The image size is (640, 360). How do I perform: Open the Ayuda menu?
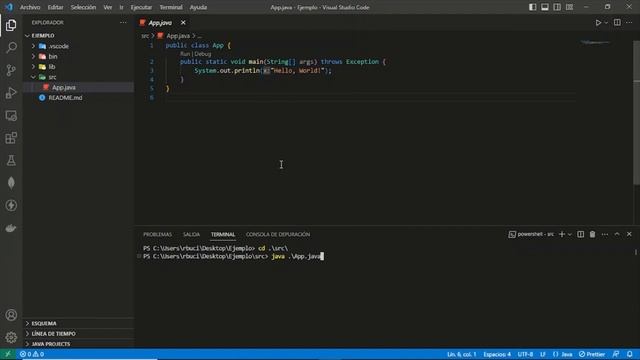[198, 7]
